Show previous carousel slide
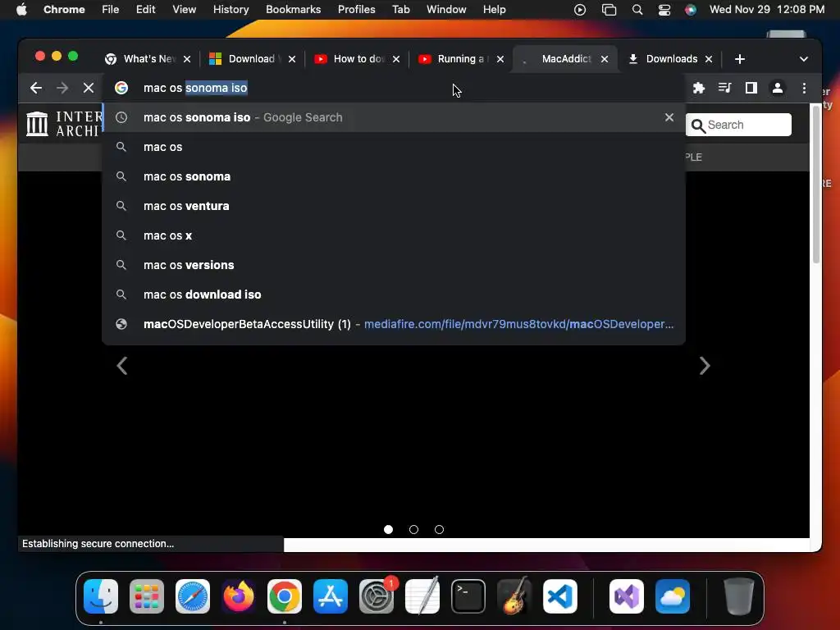 [x=122, y=366]
